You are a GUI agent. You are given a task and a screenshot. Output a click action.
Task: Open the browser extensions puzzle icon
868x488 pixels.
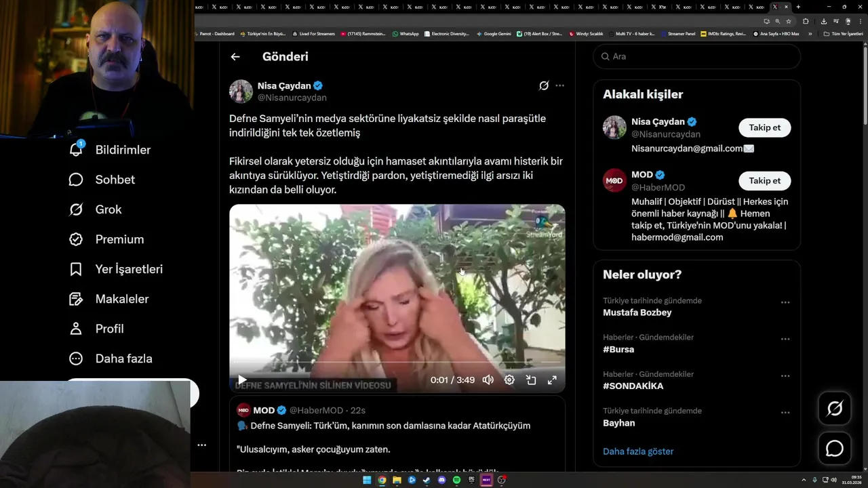[806, 21]
